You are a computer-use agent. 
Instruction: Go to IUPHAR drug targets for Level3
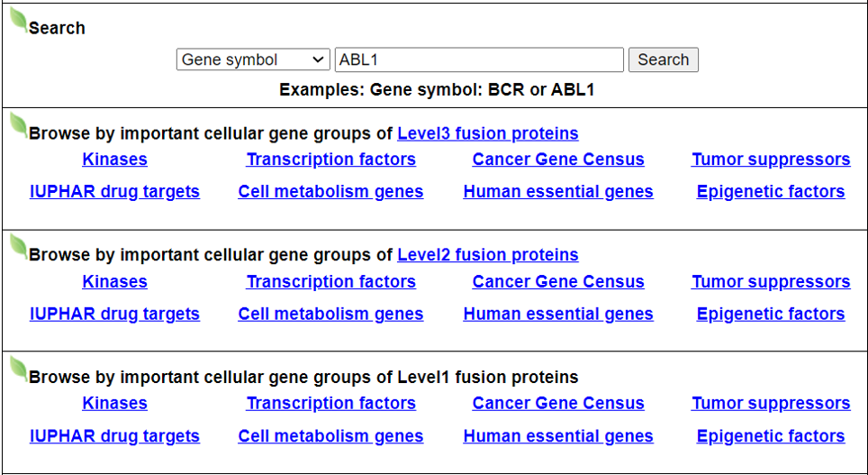(114, 192)
